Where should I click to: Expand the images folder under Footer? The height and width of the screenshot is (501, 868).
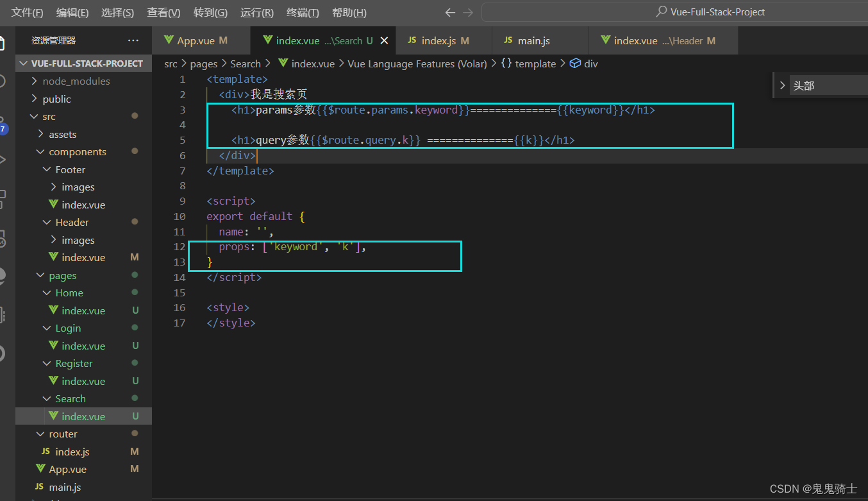pos(83,187)
